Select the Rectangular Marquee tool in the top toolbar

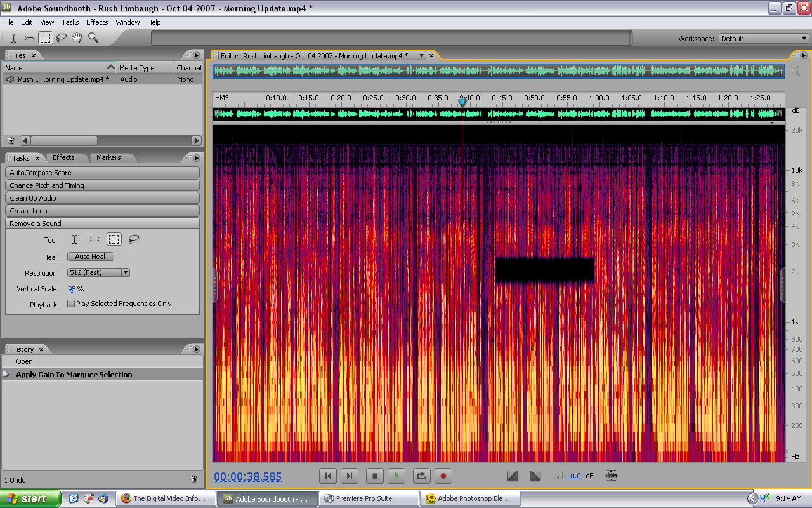point(46,38)
